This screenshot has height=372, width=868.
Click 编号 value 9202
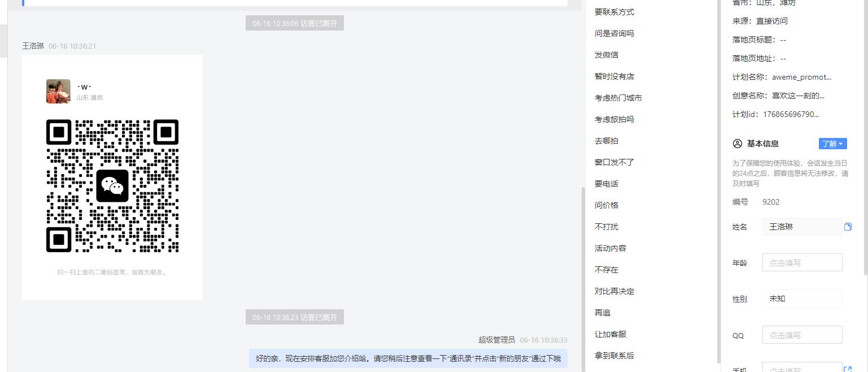point(771,202)
